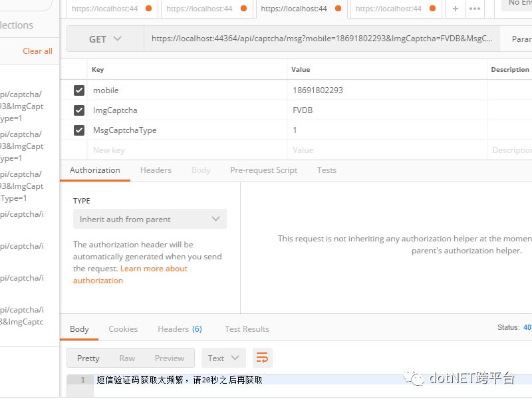Select the Pretty response view
This screenshot has width=532, height=401.
88,358
